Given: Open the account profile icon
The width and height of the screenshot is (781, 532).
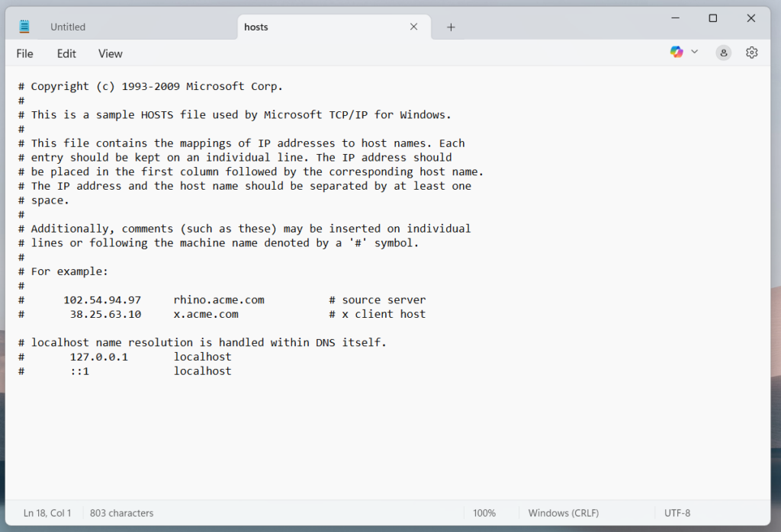Looking at the screenshot, I should coord(723,53).
